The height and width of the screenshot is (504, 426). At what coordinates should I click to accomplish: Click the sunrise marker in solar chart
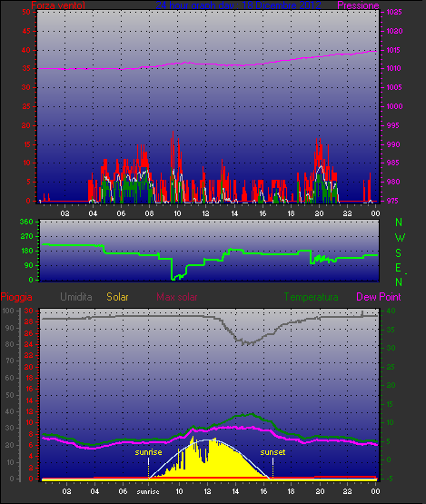tap(148, 452)
